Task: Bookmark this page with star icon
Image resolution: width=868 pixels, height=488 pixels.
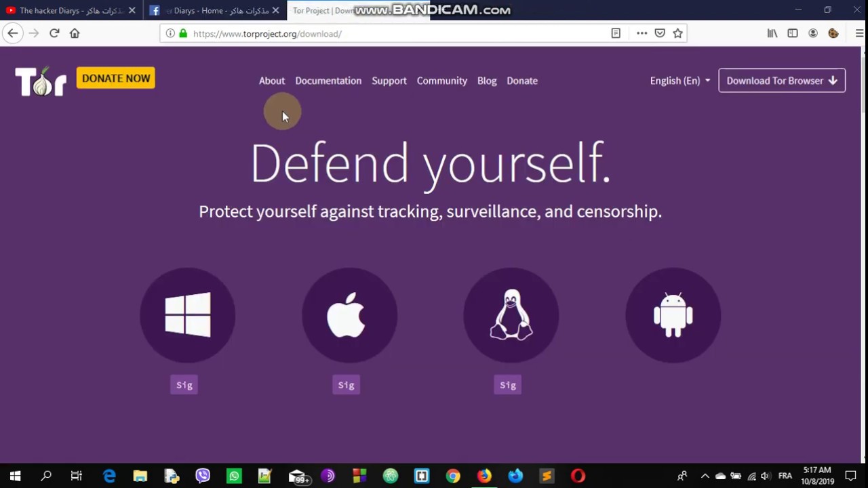Action: [x=677, y=33]
